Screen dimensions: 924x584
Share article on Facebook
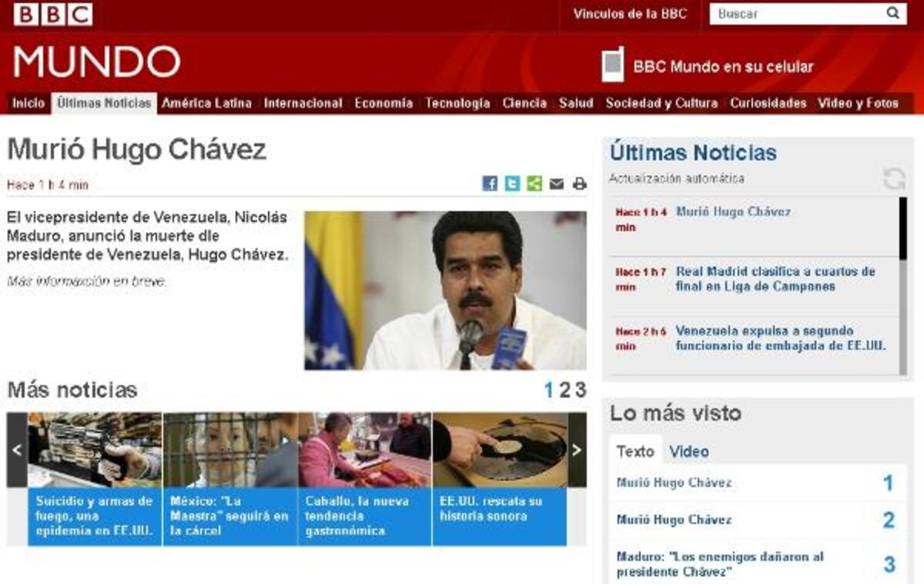click(x=490, y=183)
